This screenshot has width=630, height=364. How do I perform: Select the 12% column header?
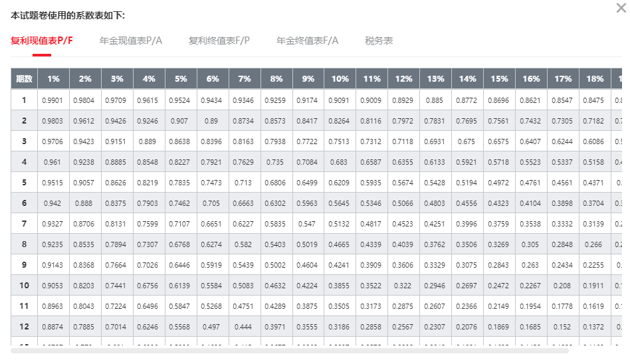point(403,78)
